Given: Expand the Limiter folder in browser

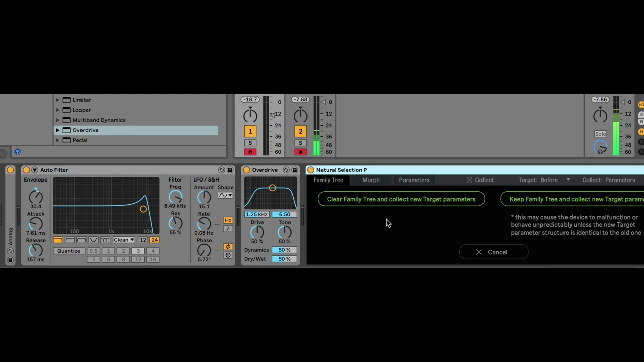Looking at the screenshot, I should pyautogui.click(x=58, y=100).
